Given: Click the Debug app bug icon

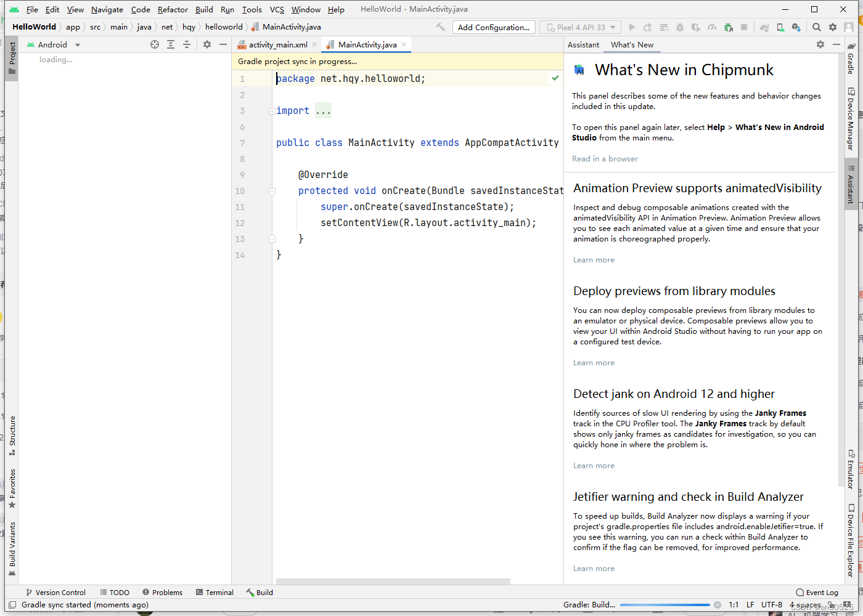Looking at the screenshot, I should [680, 27].
